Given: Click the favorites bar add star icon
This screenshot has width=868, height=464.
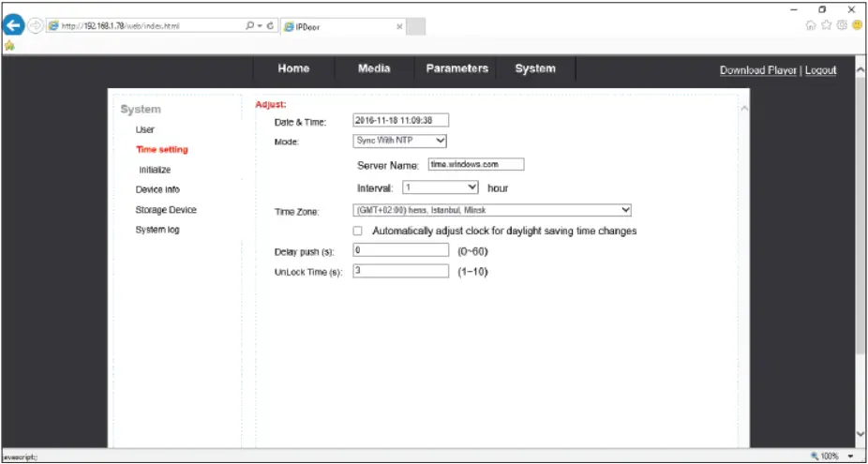Looking at the screenshot, I should pos(8,46).
